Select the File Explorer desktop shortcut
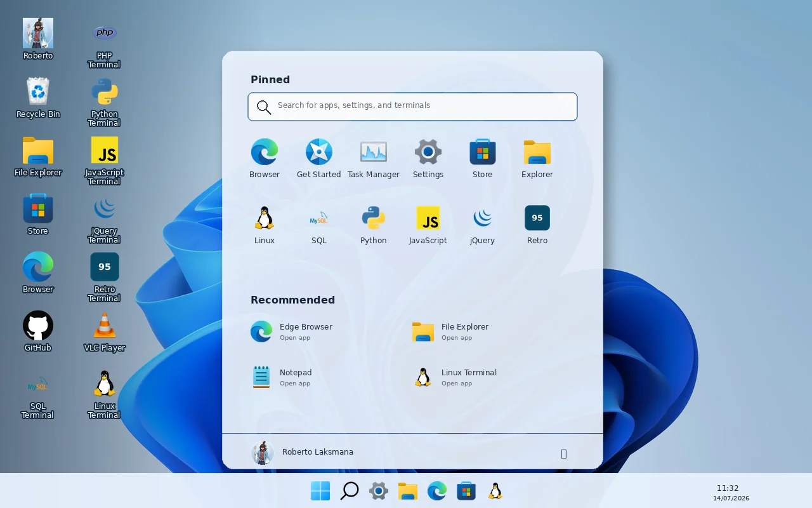Screen dimensions: 812x508 point(38,156)
